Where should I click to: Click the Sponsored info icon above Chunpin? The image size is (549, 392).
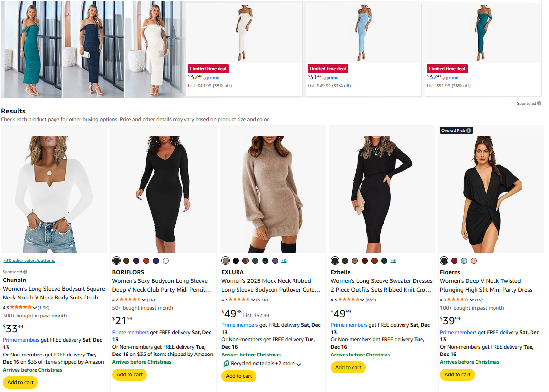tap(25, 272)
